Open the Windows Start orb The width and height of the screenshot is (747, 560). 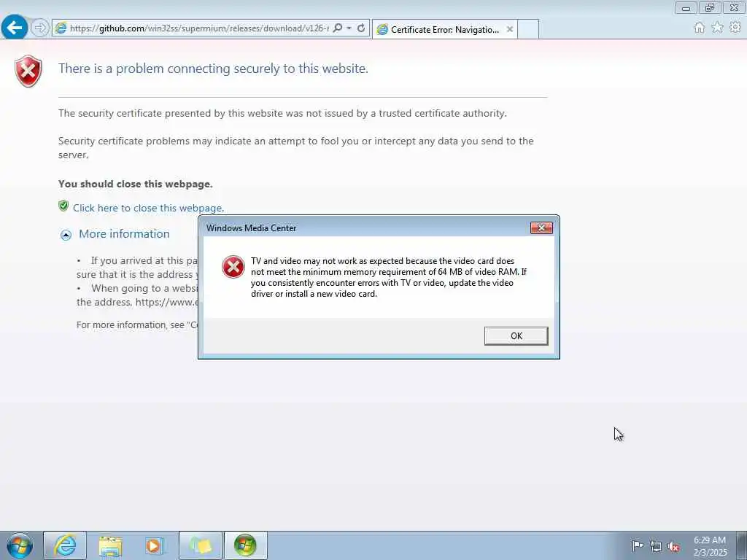20,545
